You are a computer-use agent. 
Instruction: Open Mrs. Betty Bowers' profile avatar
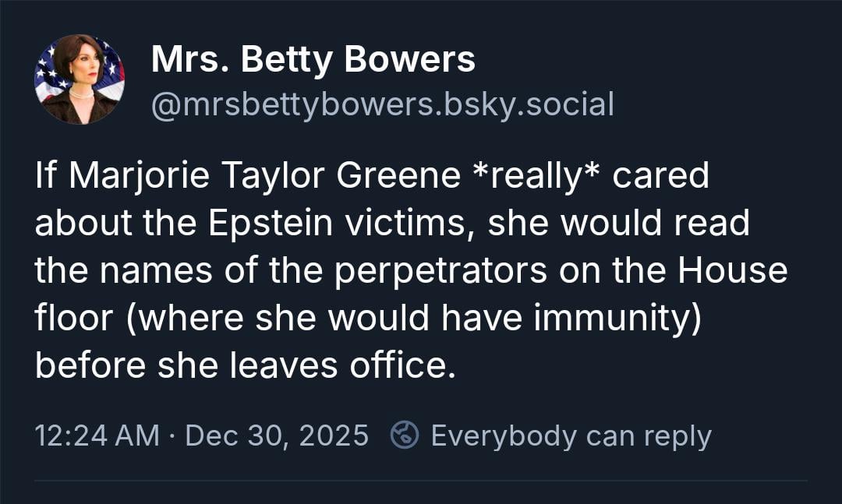(79, 79)
